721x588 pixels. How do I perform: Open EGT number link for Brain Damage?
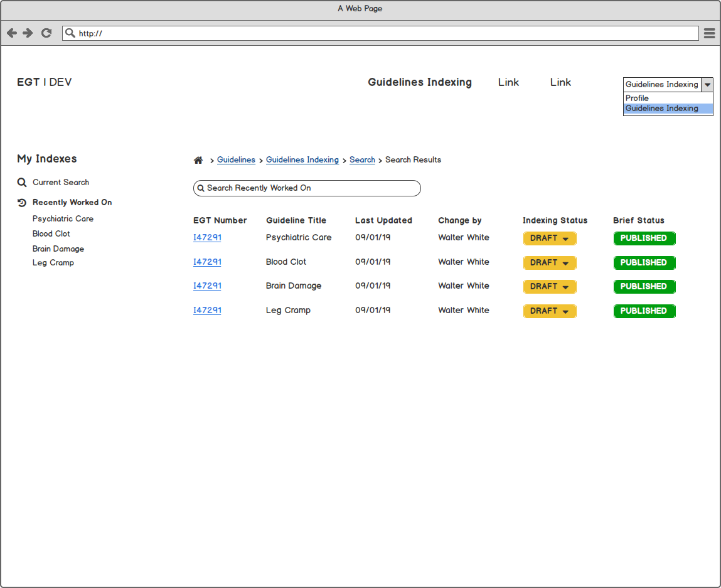click(207, 286)
